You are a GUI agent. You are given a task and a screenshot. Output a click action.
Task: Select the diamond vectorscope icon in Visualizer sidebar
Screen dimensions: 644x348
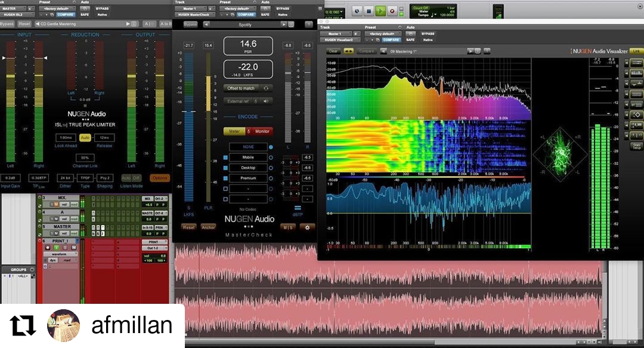pos(636,115)
